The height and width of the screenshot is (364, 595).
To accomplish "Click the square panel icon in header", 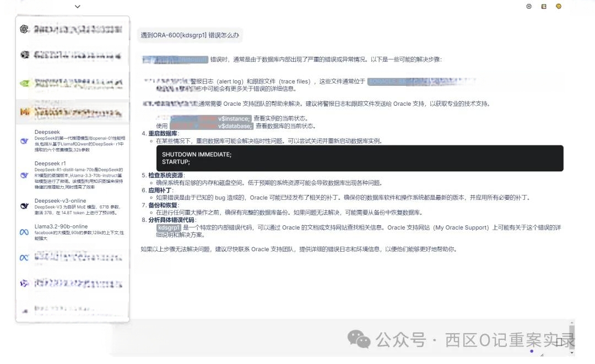I will tap(544, 7).
